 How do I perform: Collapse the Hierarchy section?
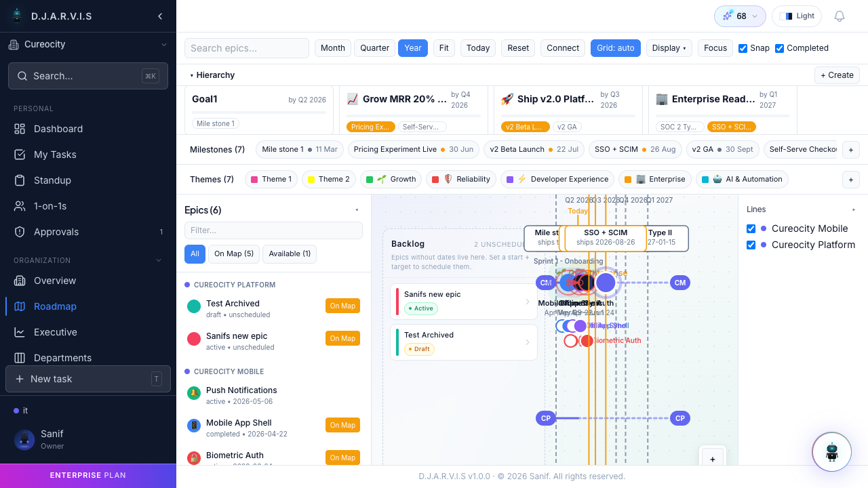click(212, 75)
